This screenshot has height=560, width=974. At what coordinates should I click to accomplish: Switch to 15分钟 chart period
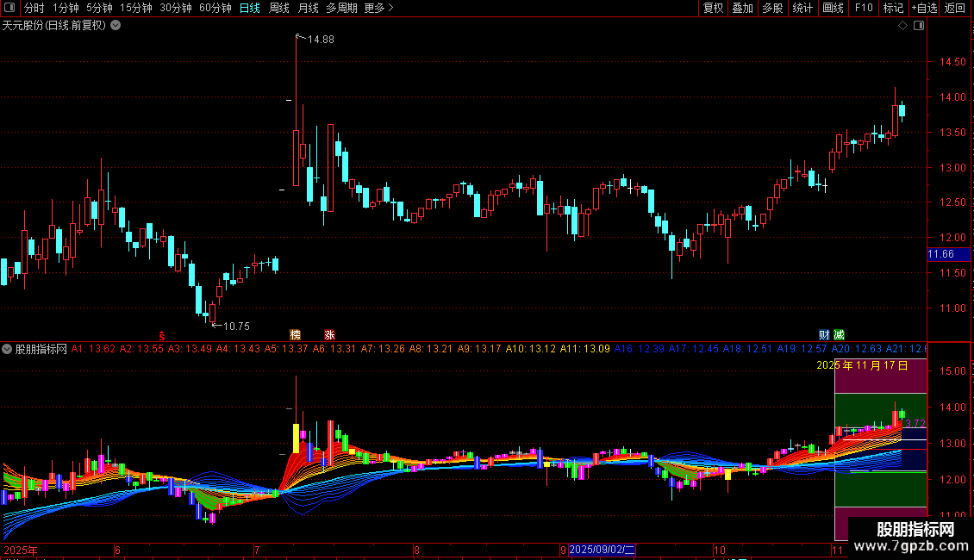click(136, 8)
